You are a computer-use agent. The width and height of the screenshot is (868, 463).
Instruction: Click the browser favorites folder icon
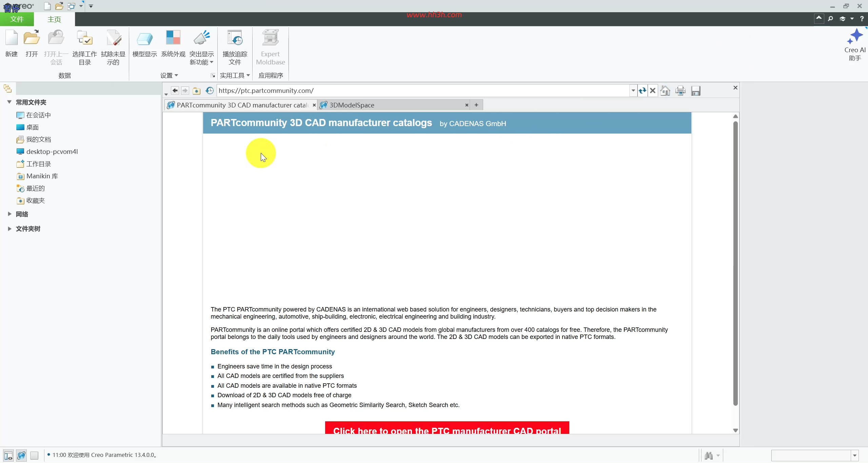(x=196, y=91)
